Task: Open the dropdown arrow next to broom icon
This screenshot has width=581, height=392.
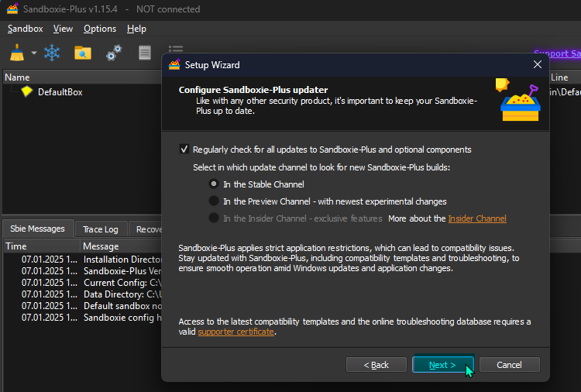Action: point(34,53)
